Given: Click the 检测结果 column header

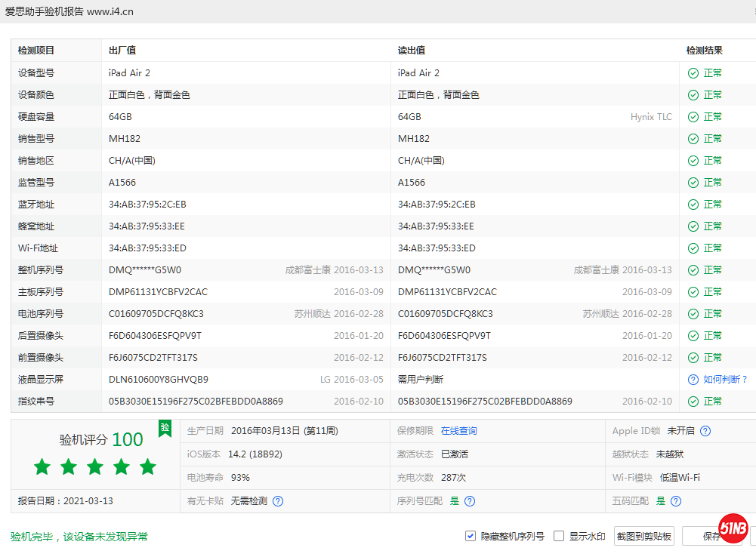Looking at the screenshot, I should point(704,51).
